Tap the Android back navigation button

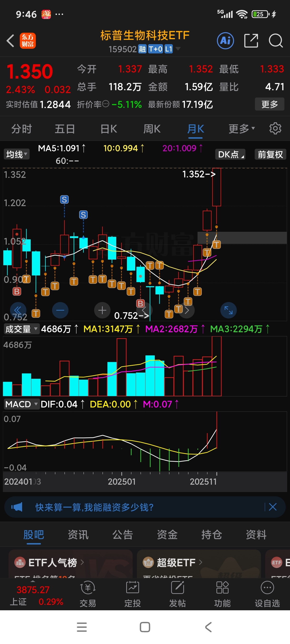tap(208, 627)
